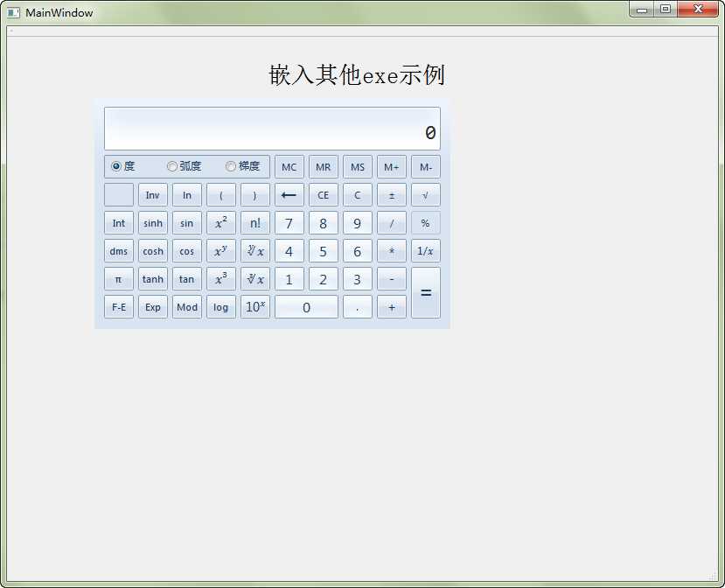Minimize the MainWindow window

click(642, 10)
